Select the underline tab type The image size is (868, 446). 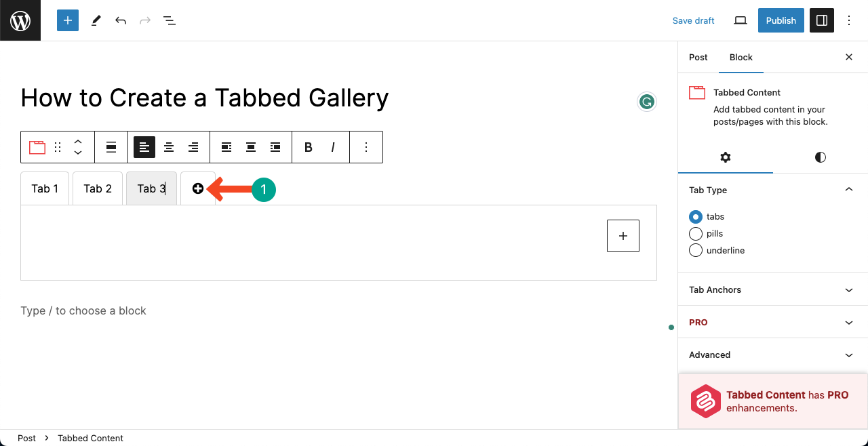(x=696, y=251)
